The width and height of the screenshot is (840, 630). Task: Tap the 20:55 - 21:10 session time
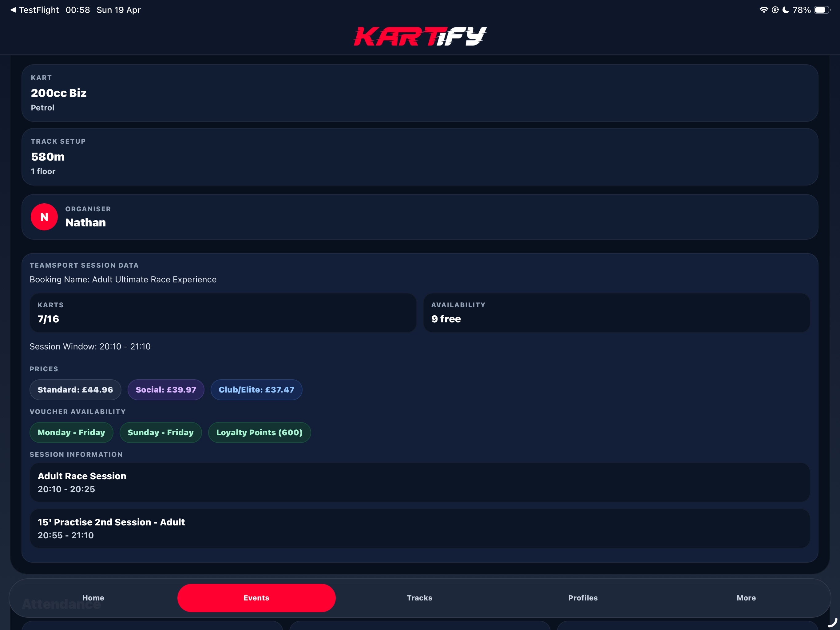(66, 535)
